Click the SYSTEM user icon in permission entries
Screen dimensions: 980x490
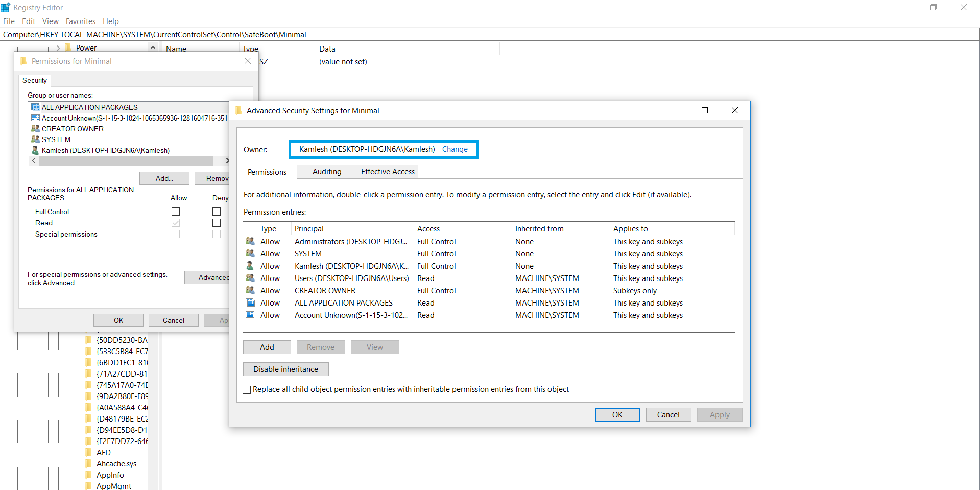click(x=250, y=253)
